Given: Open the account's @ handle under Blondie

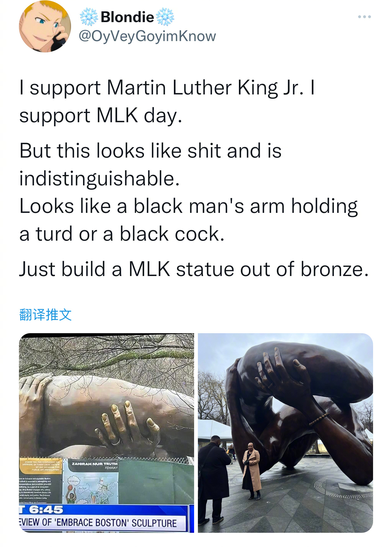Looking at the screenshot, I should (147, 36).
